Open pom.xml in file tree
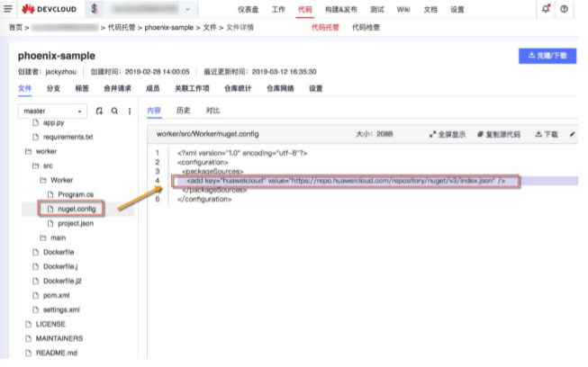Screen dimensions: 588x367 click(x=56, y=295)
